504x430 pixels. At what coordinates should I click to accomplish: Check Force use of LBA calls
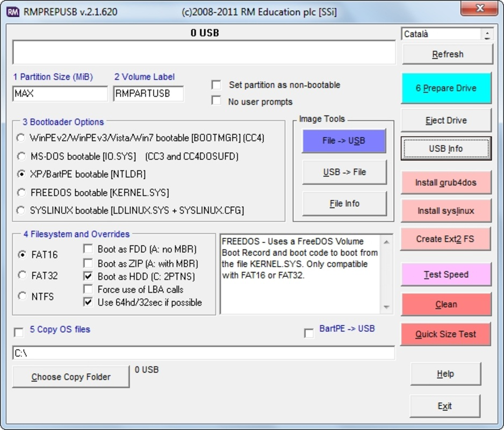point(88,289)
